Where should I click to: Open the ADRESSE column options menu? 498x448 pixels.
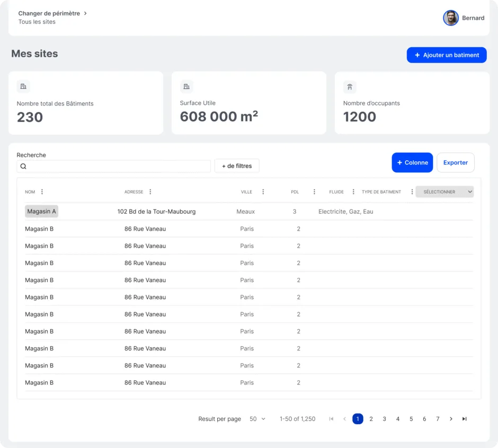tap(150, 192)
